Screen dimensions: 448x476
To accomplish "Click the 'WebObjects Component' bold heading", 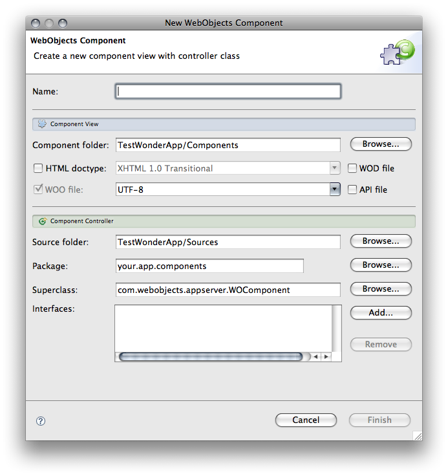I will point(78,40).
